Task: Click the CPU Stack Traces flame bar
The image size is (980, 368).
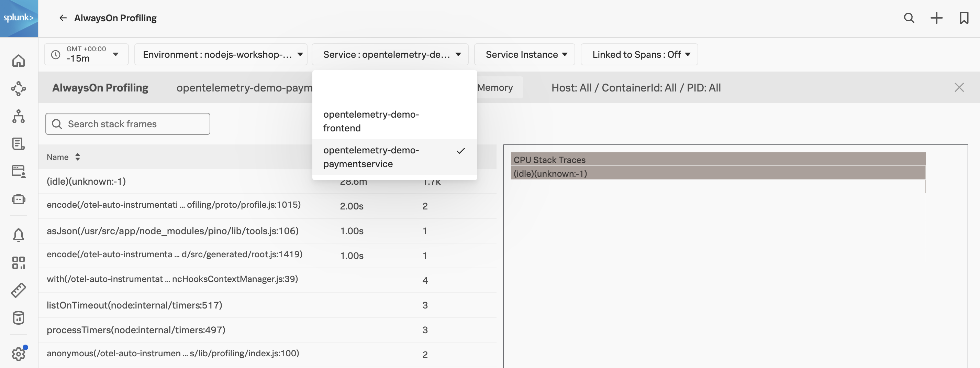Action: point(717,160)
